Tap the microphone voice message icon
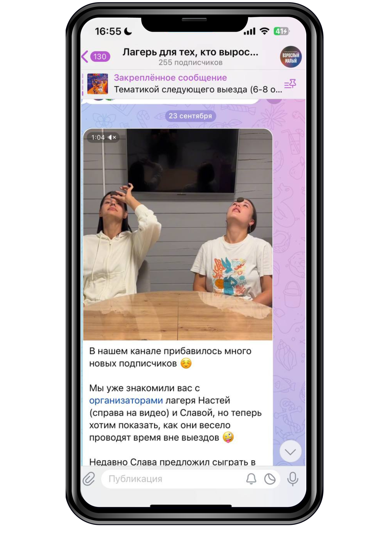The image size is (392, 555). point(293,479)
